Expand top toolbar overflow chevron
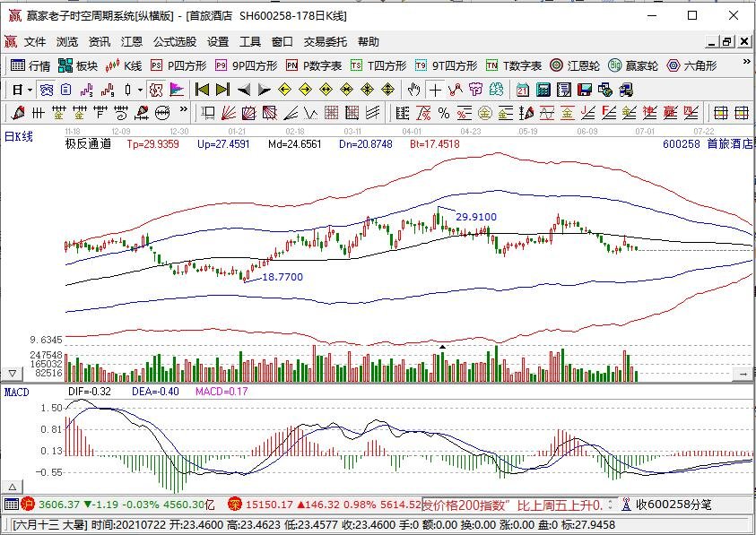 pyautogui.click(x=746, y=62)
